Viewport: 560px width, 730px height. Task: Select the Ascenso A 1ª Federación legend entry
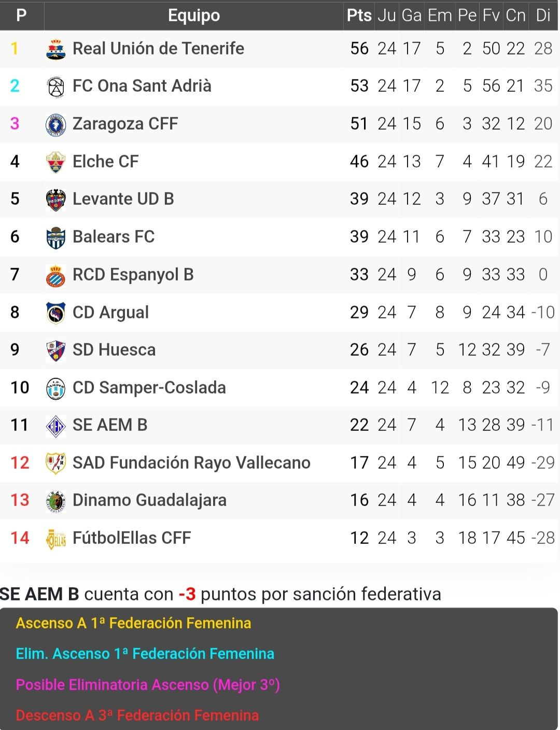(133, 623)
